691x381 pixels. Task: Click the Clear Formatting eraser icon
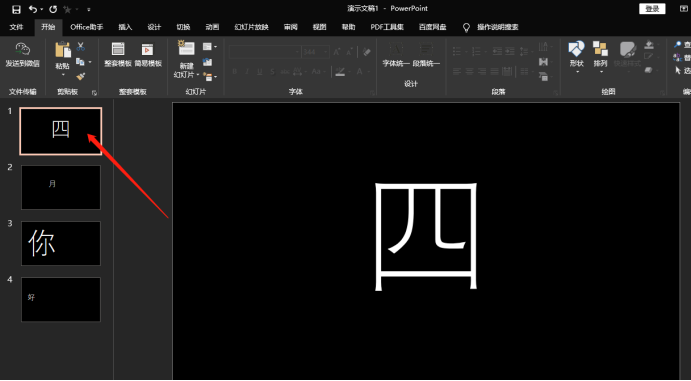point(367,52)
